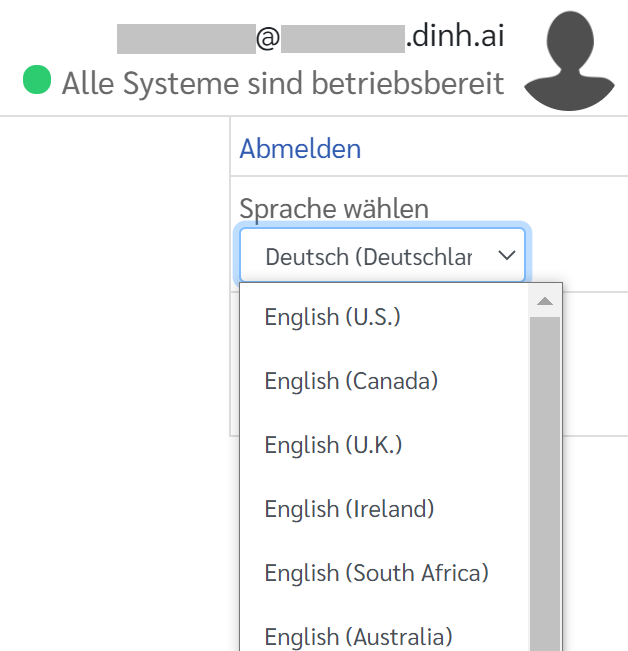Select English (U.S.) from language list

click(x=384, y=317)
